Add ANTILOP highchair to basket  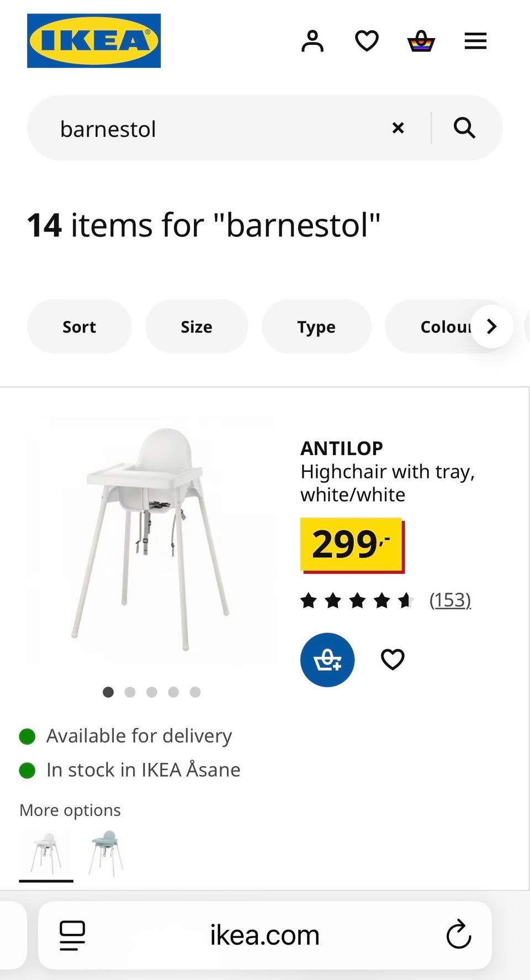(x=327, y=660)
